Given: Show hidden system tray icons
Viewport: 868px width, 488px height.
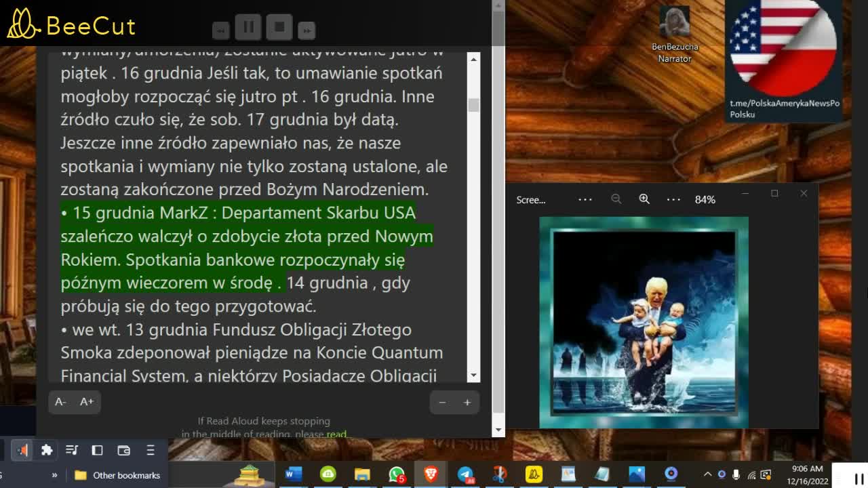Looking at the screenshot, I should 707,474.
